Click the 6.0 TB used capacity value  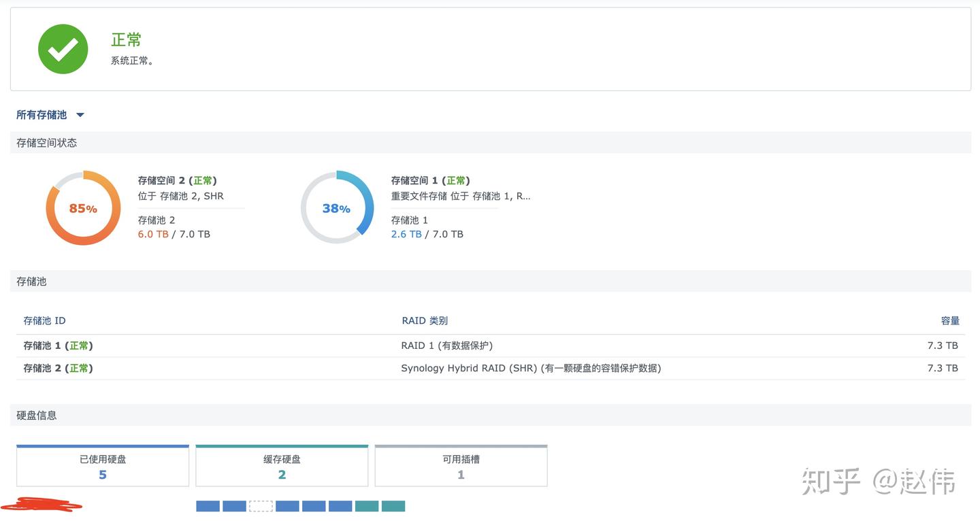[x=152, y=234]
